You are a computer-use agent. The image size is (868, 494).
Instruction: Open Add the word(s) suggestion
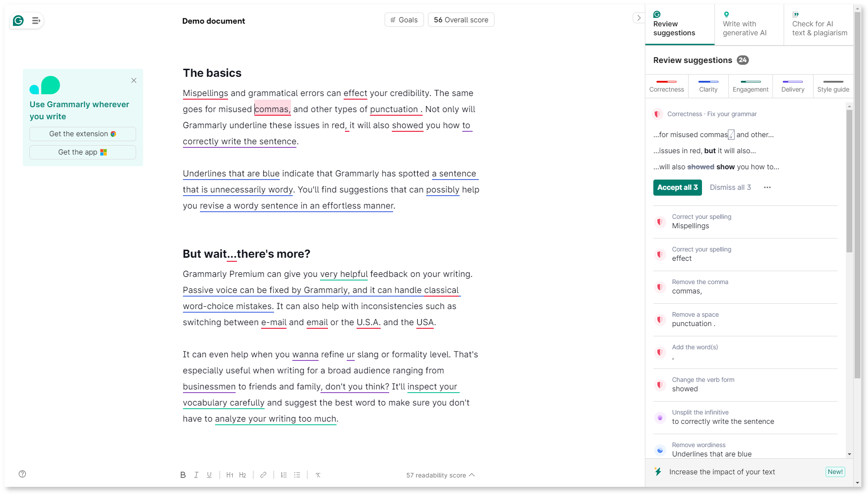(x=745, y=352)
